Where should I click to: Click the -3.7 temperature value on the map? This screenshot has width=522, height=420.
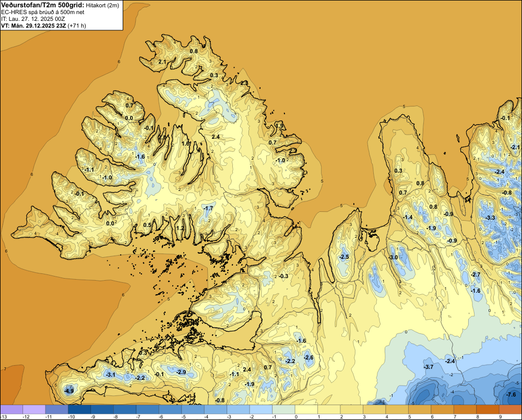429,367
